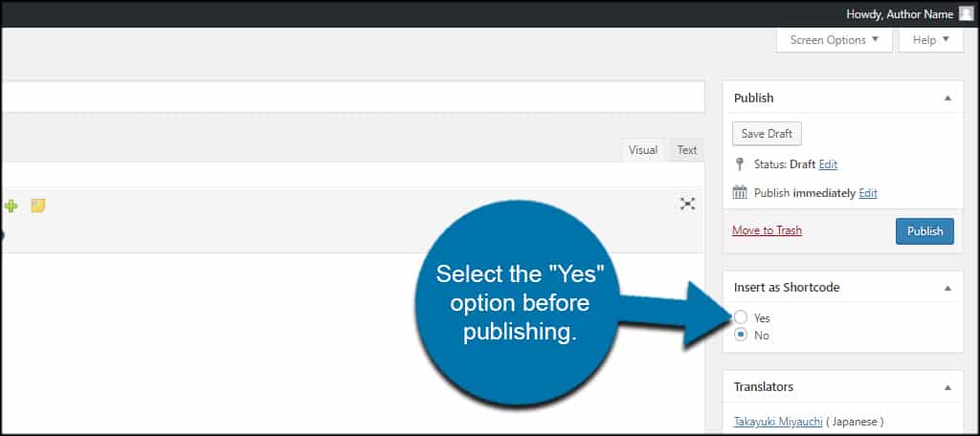
Task: Click the post title input field
Action: click(352, 97)
